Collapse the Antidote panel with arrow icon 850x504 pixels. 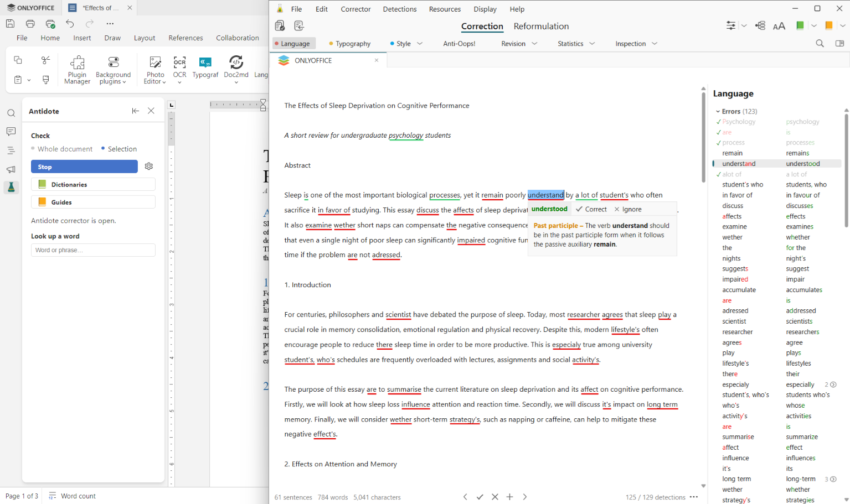click(x=135, y=111)
